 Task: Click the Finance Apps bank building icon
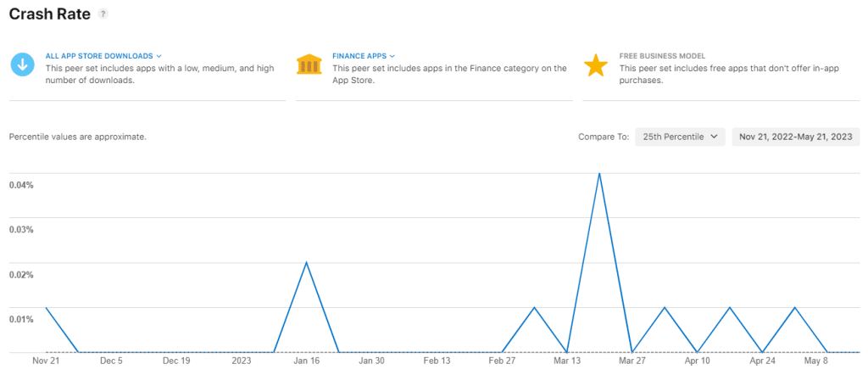(309, 65)
